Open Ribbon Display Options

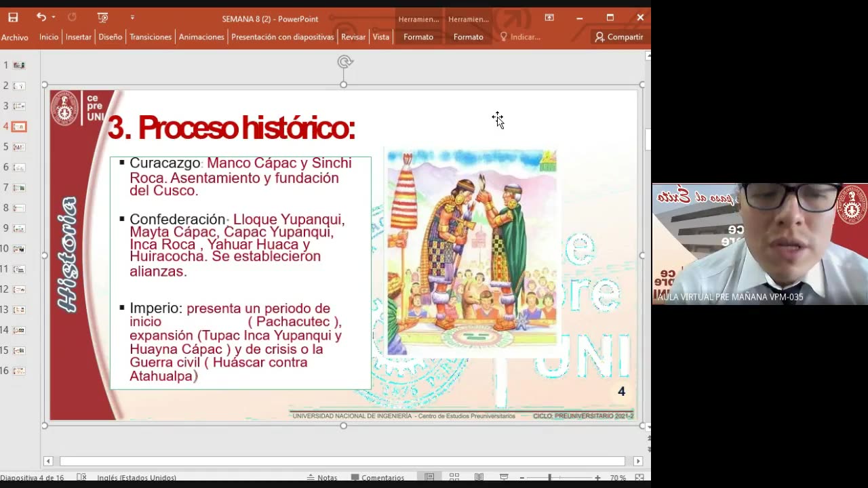point(549,18)
